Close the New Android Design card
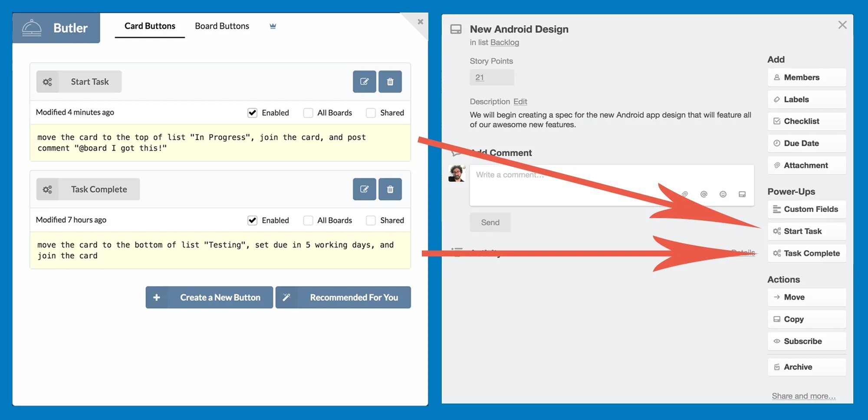 pos(842,25)
